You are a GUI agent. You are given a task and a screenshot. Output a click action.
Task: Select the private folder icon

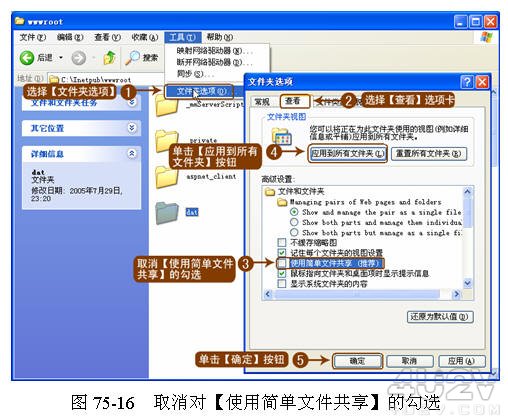coord(167,141)
